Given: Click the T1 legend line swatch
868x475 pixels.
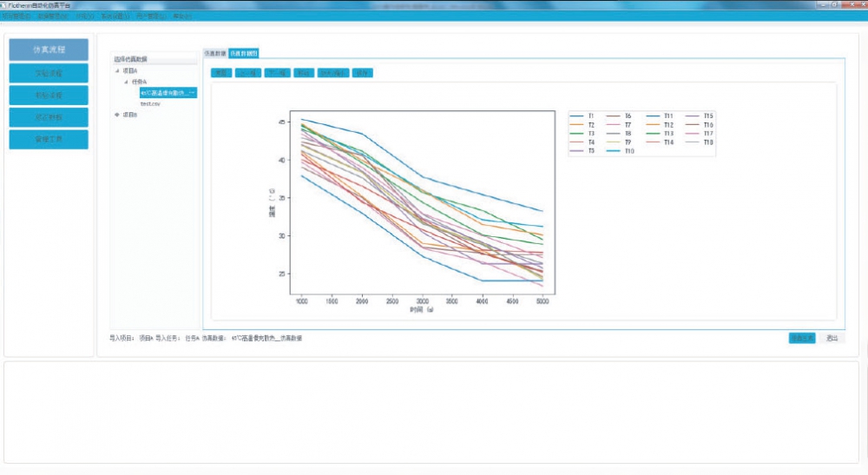Looking at the screenshot, I should (x=576, y=116).
